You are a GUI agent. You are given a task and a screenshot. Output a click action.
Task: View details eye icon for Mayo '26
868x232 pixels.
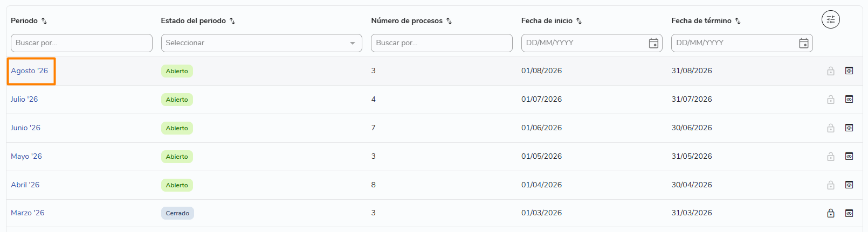pos(849,156)
